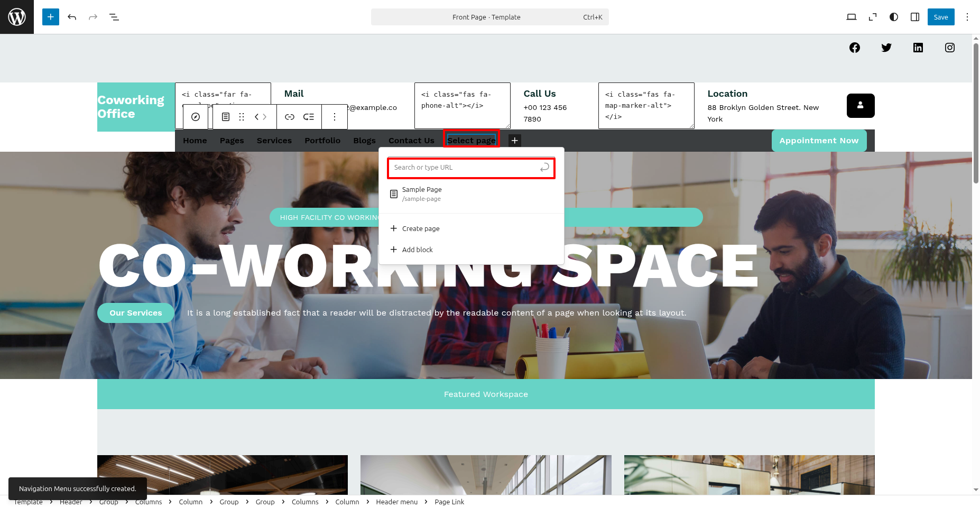Click the LinkedIn social icon
980x508 pixels.
(x=918, y=48)
